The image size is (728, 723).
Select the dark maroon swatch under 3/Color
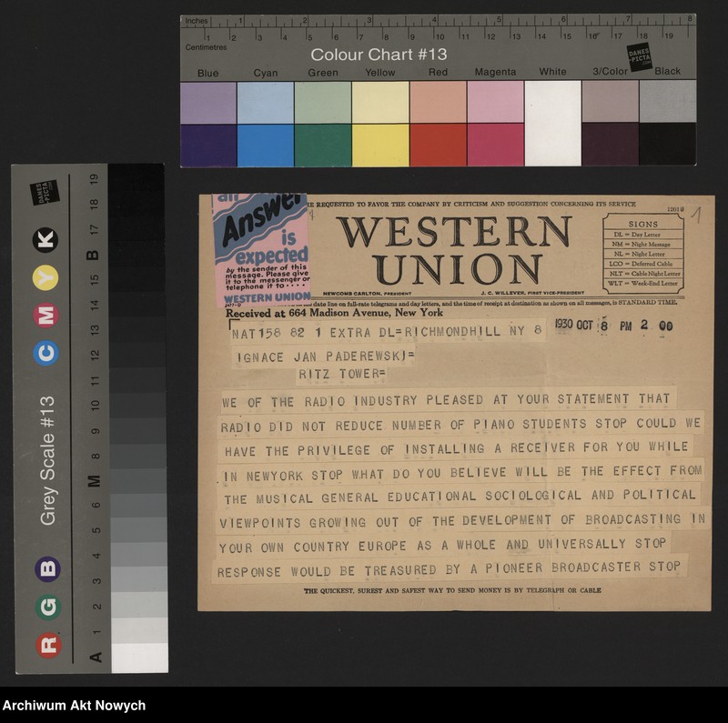tap(611, 144)
